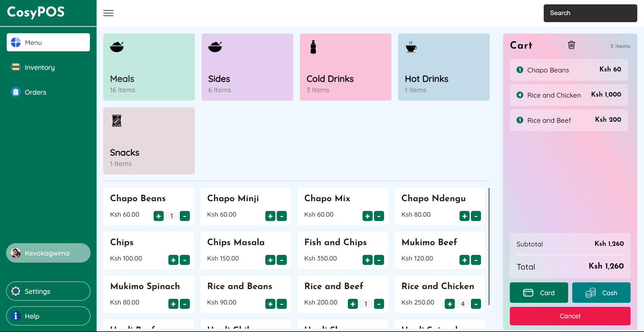Select the Sides category tile
This screenshot has width=644, height=332.
pos(247,67)
